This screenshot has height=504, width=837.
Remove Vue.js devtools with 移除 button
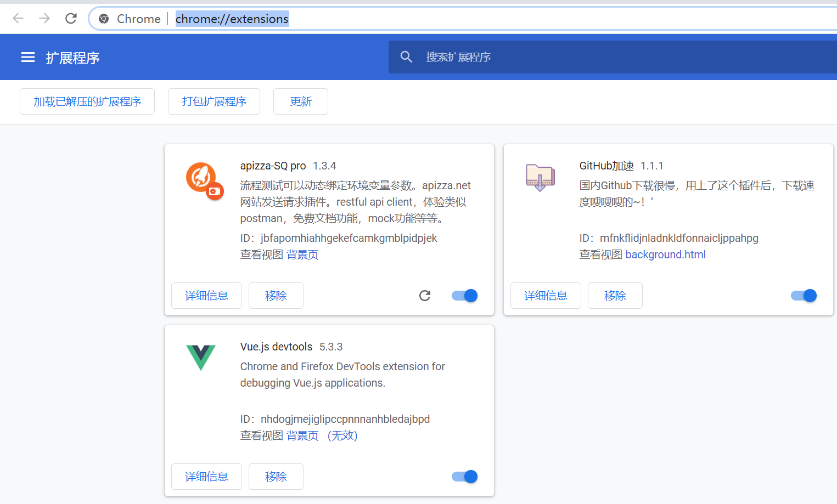276,477
